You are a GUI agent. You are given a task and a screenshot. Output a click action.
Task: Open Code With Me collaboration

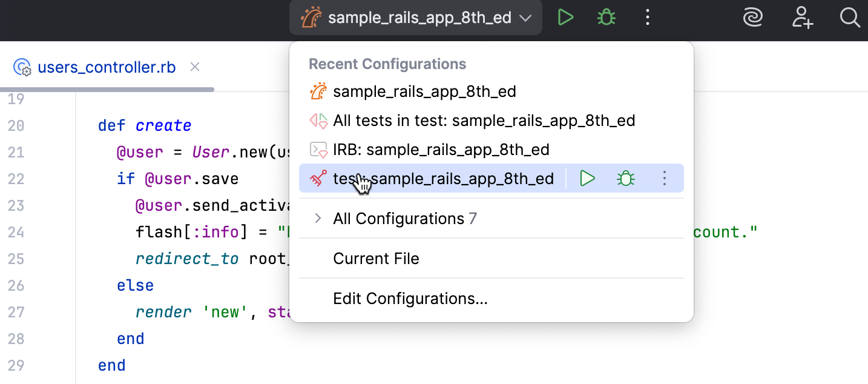(802, 18)
